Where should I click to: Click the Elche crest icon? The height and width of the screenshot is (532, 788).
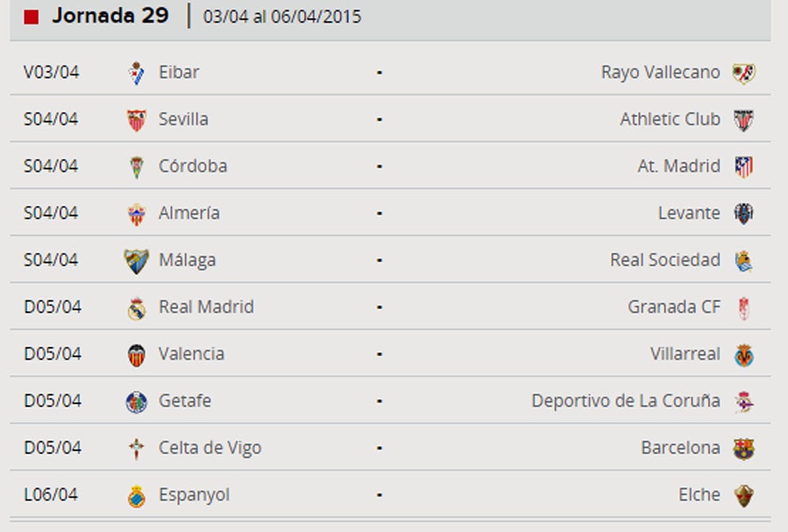tap(743, 496)
